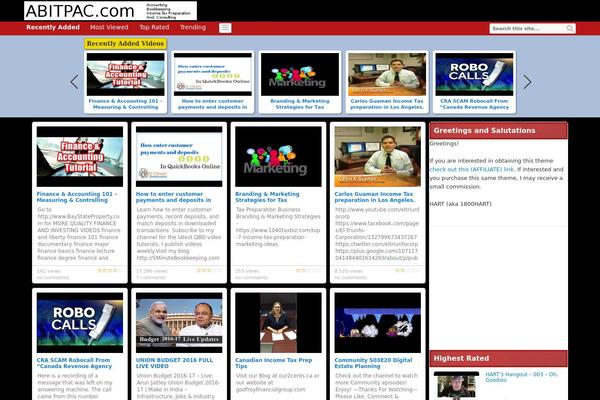Click the 7 comments text on customer payments card
Viewport: 600px width, 400px height.
150,277
